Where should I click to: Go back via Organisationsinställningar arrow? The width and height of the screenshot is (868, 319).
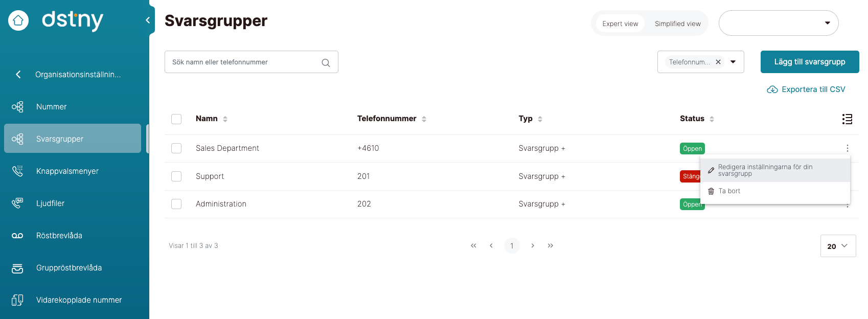(18, 75)
